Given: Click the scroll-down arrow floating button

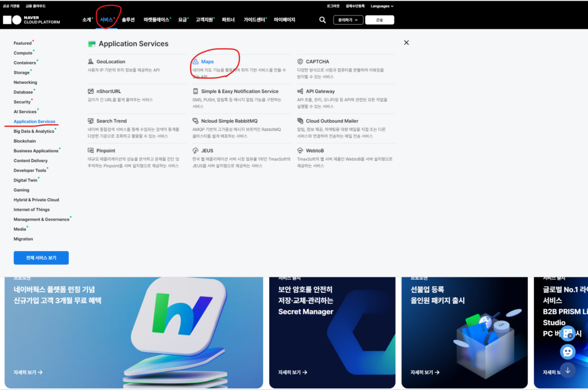Looking at the screenshot, I should tap(568, 370).
